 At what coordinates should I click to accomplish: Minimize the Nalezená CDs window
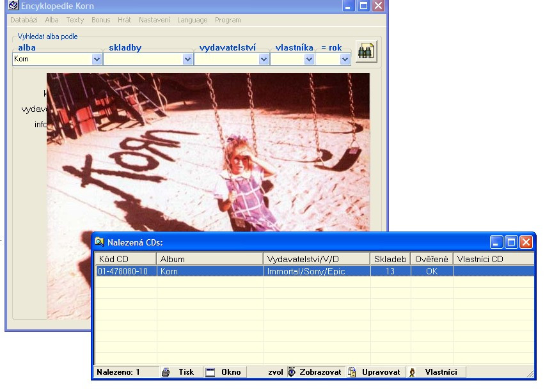pos(496,242)
